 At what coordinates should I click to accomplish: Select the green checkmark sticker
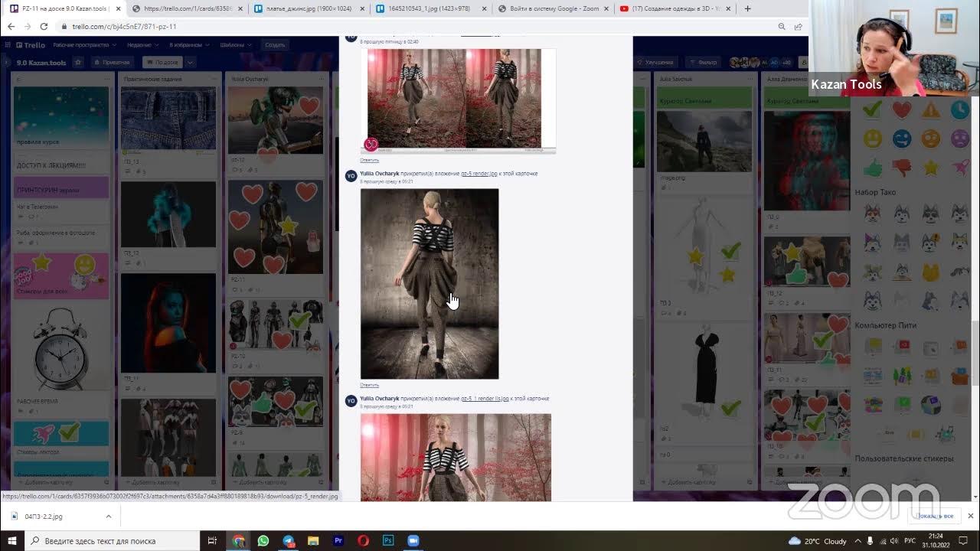pyautogui.click(x=872, y=109)
